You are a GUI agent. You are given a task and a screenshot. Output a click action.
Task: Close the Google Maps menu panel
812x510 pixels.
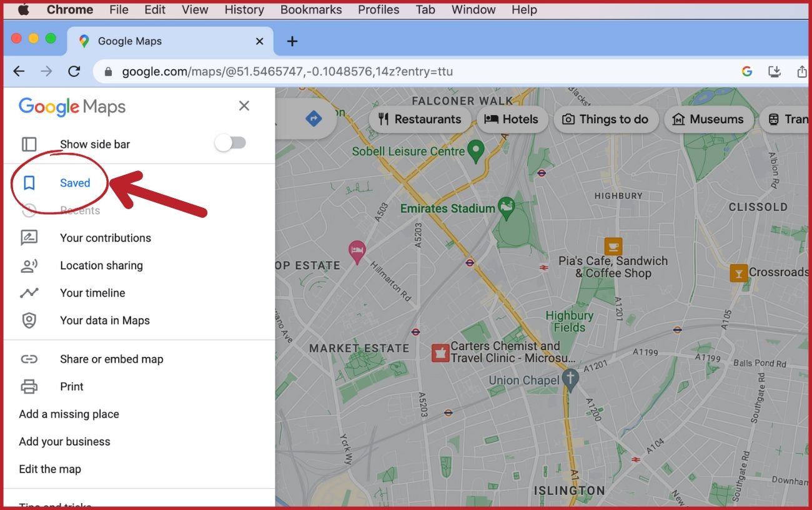244,106
